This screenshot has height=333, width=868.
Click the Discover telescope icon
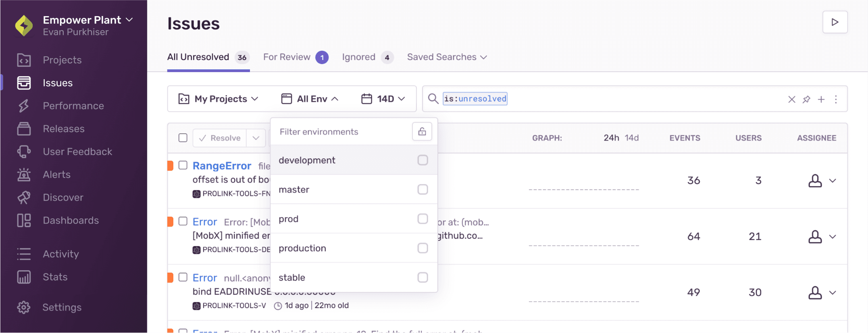pos(24,198)
